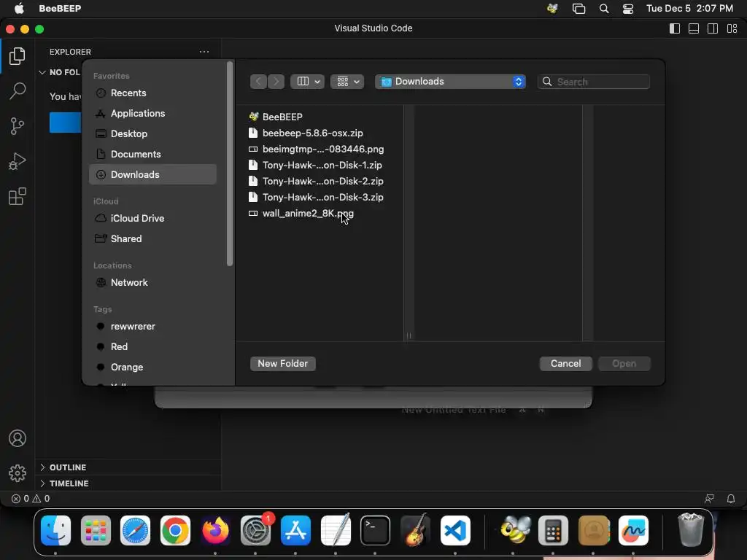Open the Explorer view in activity bar
This screenshot has height=560, width=747.
click(18, 56)
